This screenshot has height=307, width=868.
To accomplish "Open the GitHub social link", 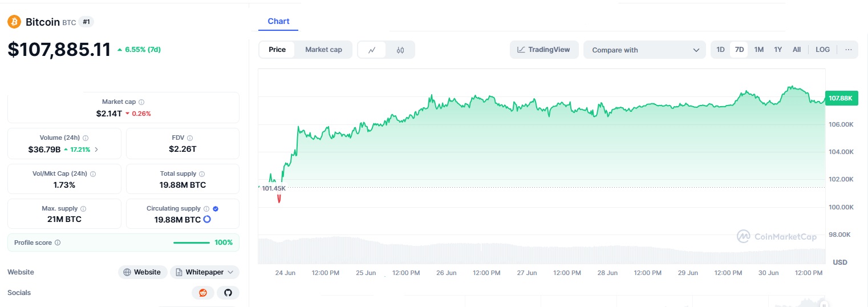I will coord(228,293).
